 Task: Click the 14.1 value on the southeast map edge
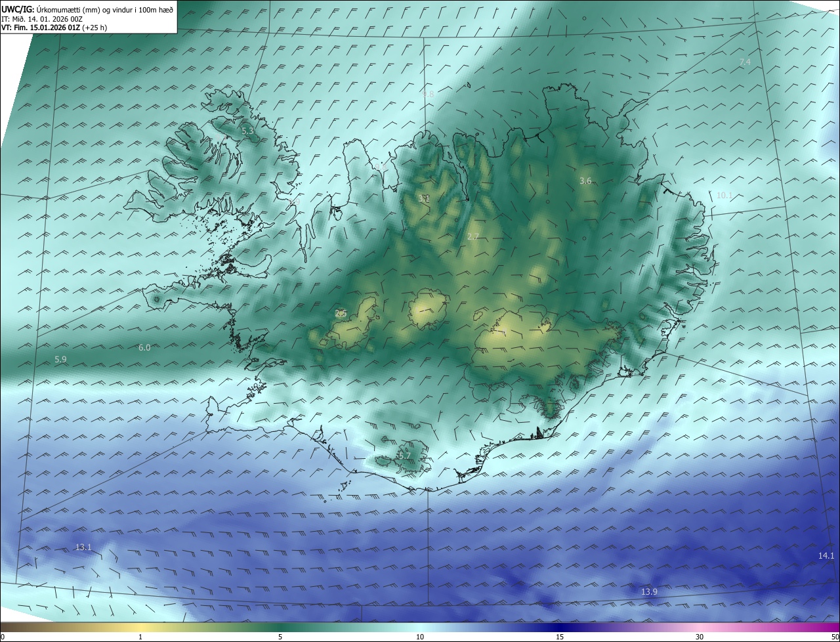pyautogui.click(x=826, y=556)
